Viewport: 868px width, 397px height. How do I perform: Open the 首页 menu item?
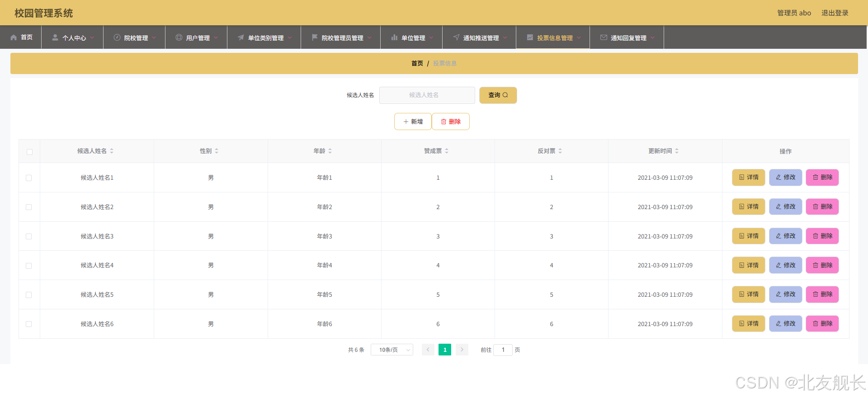pyautogui.click(x=21, y=37)
